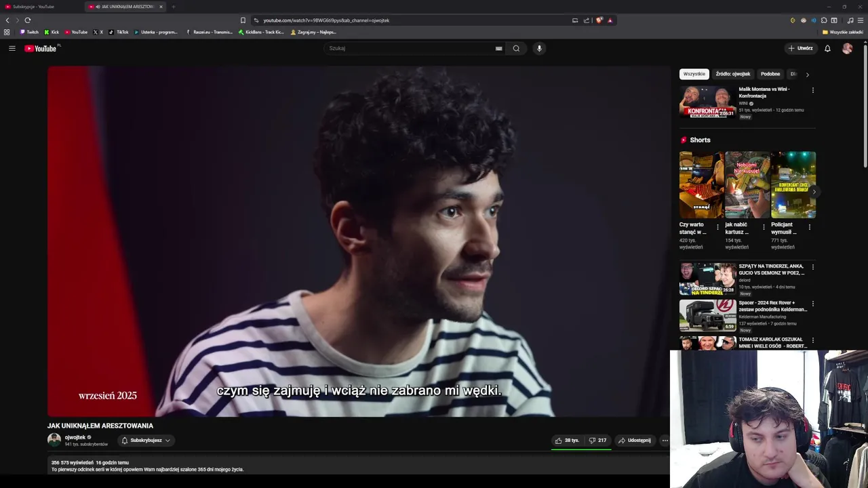The height and width of the screenshot is (488, 868).
Task: Show next Shorts with right arrow
Action: [x=814, y=192]
